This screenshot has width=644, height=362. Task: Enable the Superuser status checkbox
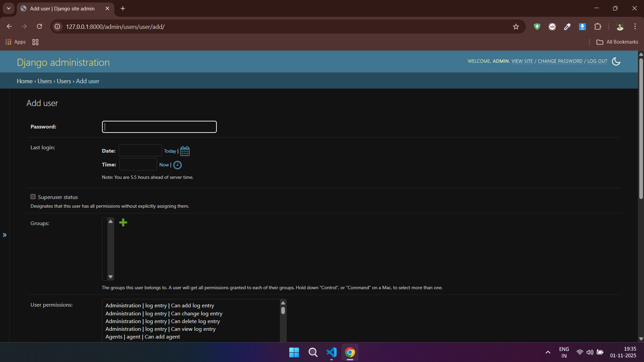point(33,197)
